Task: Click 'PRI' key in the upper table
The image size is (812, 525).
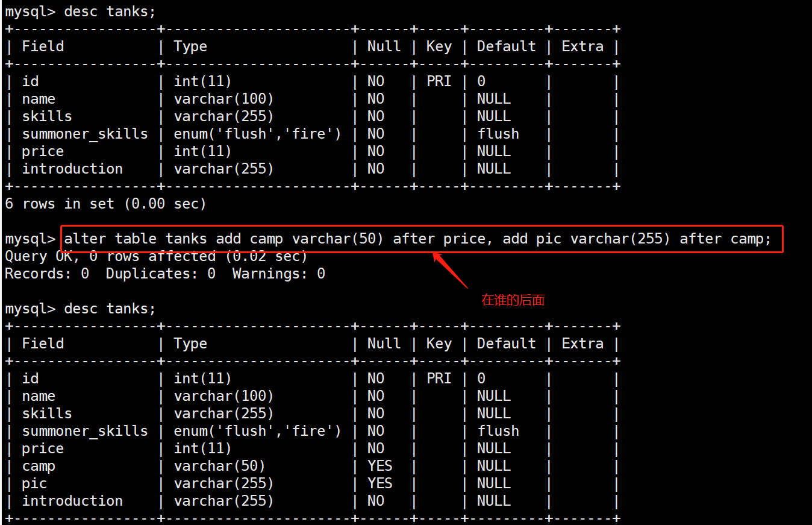Action: (439, 82)
